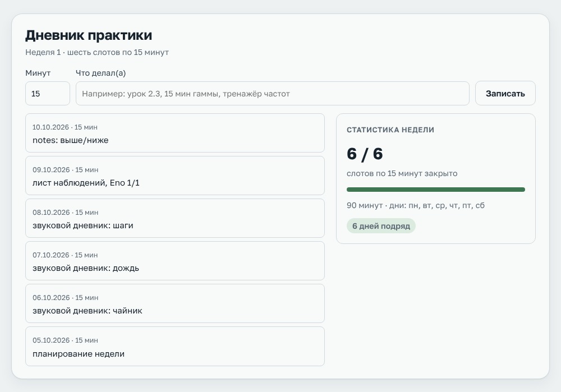The image size is (561, 392).
Task: Select the entry 'планирование недели'
Action: click(x=175, y=346)
